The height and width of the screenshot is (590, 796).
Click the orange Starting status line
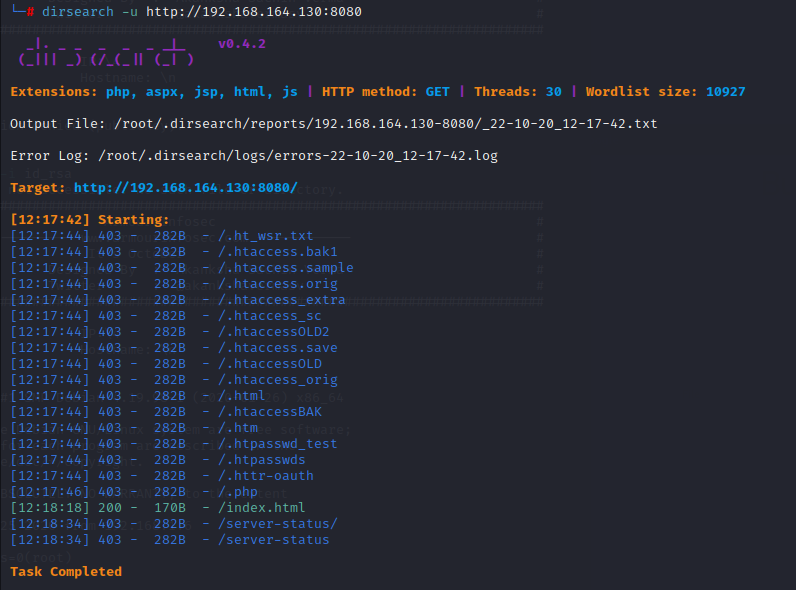pyautogui.click(x=89, y=219)
